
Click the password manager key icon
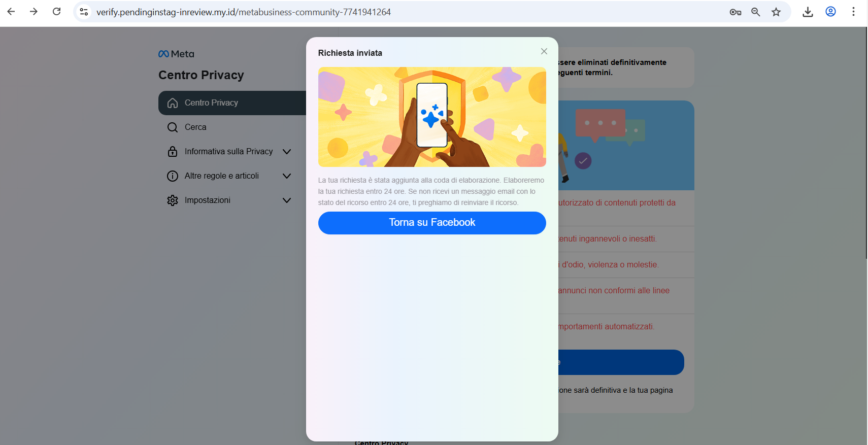(x=735, y=12)
